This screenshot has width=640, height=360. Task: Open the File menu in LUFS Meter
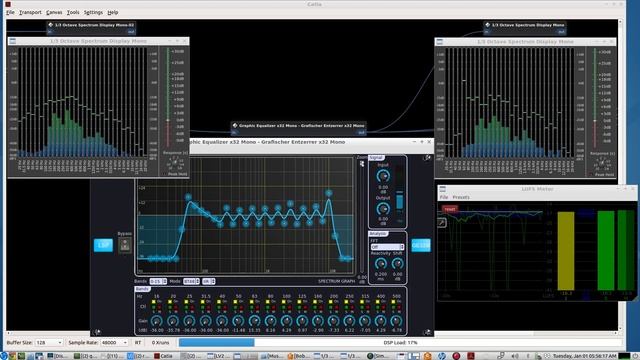444,197
